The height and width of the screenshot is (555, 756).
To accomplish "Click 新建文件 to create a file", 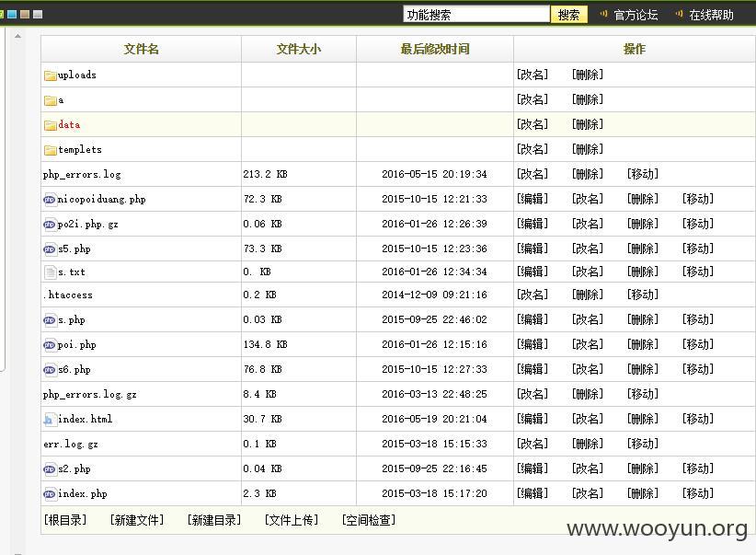I will click(137, 520).
